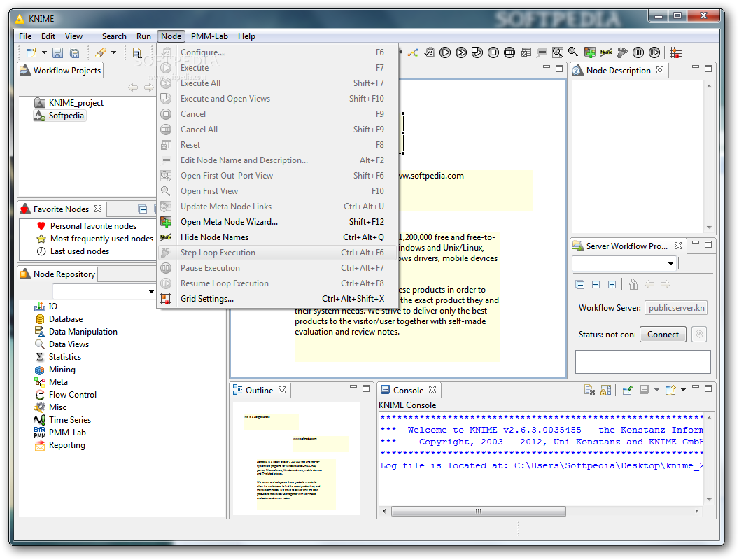
Task: Click the Outline workflow thumbnail
Action: [x=297, y=458]
